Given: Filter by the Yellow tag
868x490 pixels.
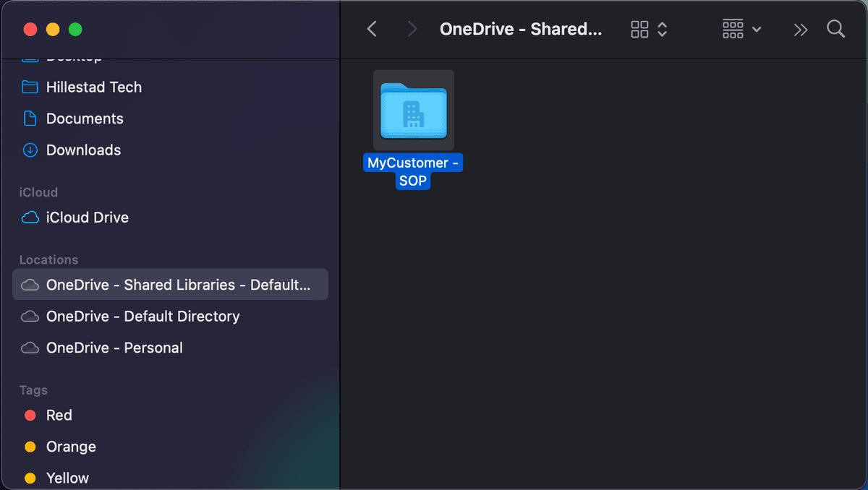Looking at the screenshot, I should (x=67, y=478).
